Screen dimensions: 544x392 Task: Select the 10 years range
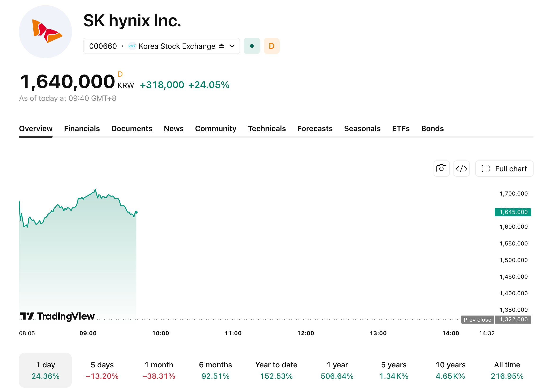click(450, 370)
